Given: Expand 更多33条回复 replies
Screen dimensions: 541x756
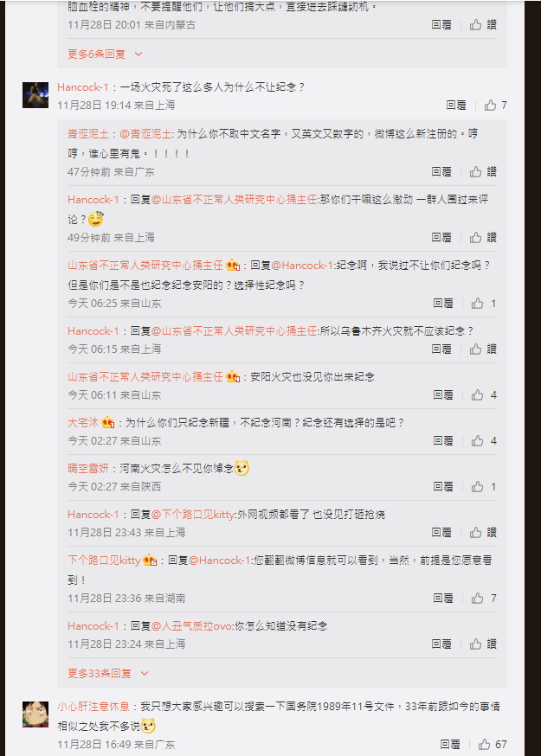Looking at the screenshot, I should [x=100, y=673].
